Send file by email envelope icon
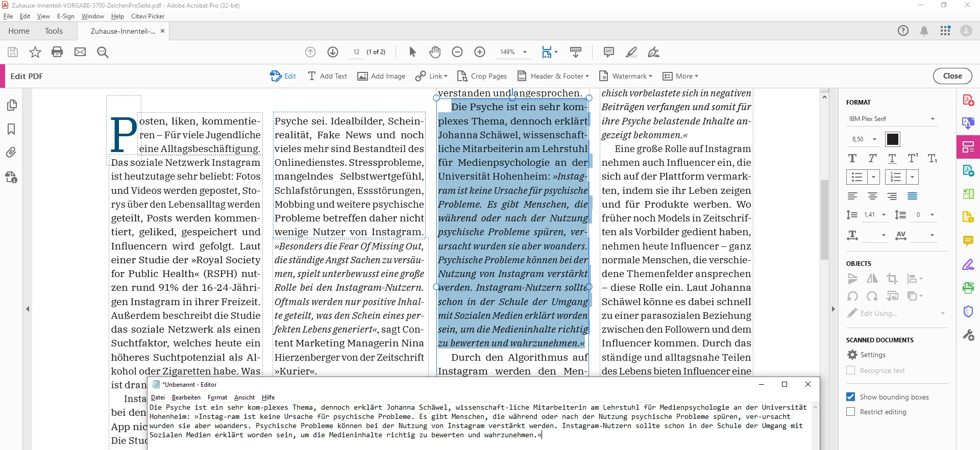 [x=80, y=52]
